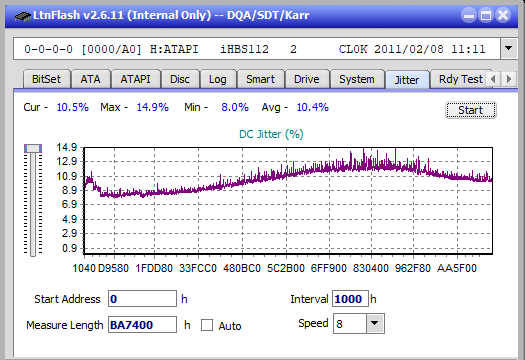525x360 pixels.
Task: Enable the Auto measure length checkbox
Action: pos(207,325)
